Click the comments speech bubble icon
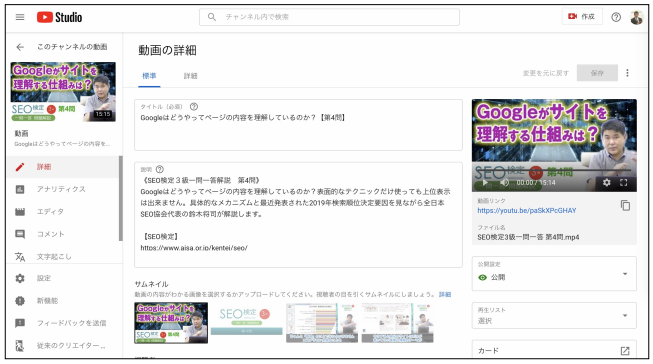This screenshot has width=653, height=364. 20,234
